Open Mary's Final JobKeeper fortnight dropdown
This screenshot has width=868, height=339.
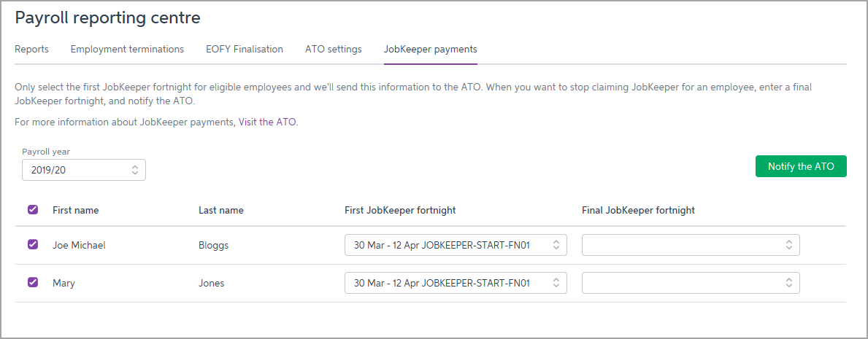[691, 283]
